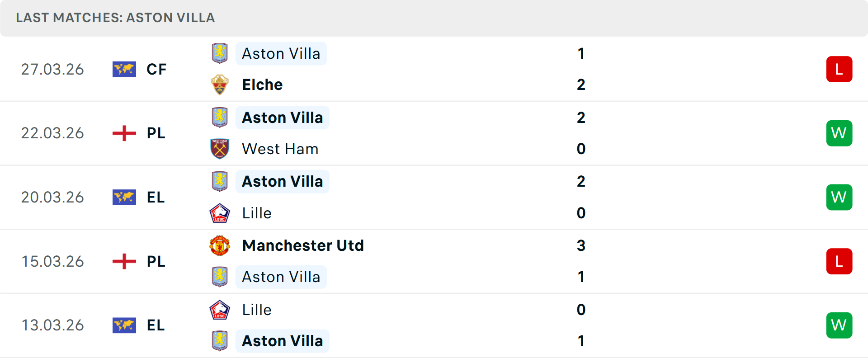Click the Aston Villa crest in first match
The image size is (868, 358).
pos(220,53)
